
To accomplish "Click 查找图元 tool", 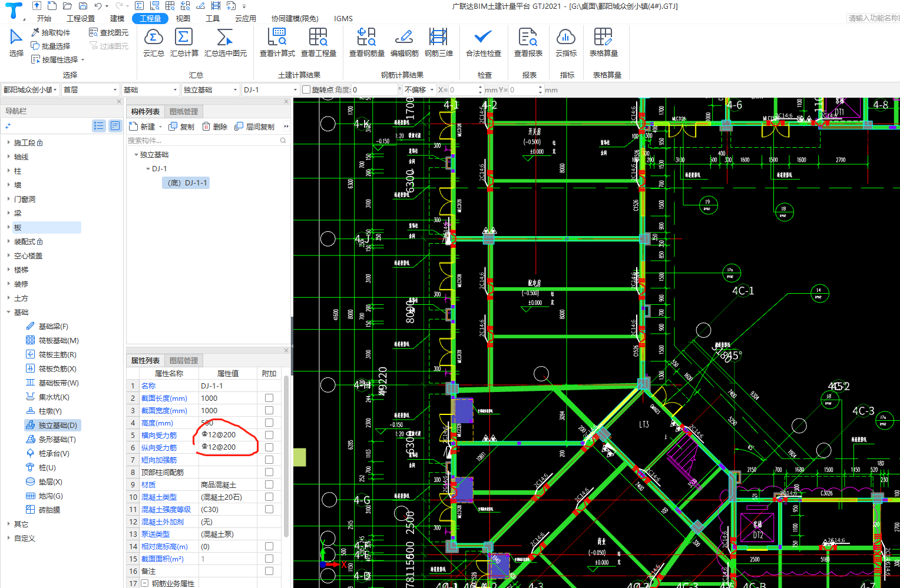I will [108, 32].
